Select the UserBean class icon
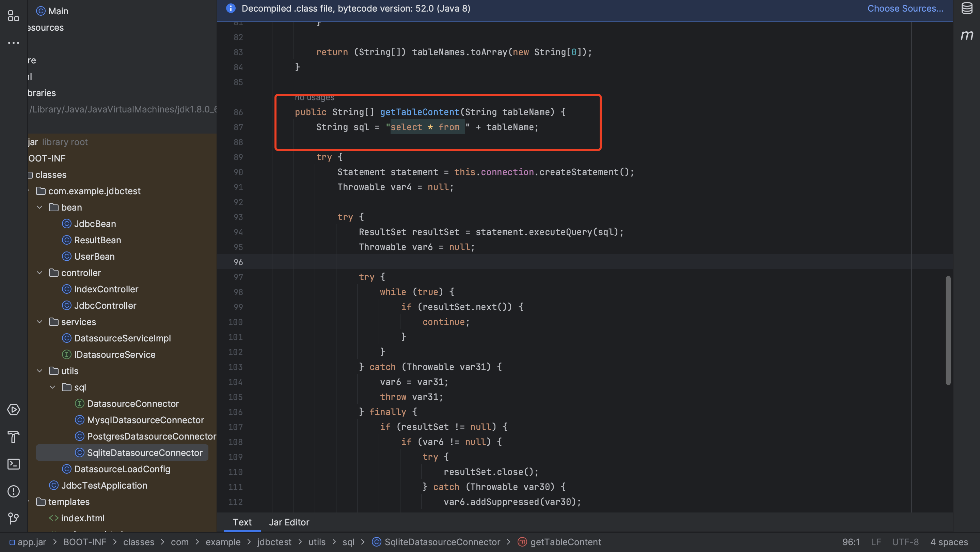 click(x=67, y=256)
